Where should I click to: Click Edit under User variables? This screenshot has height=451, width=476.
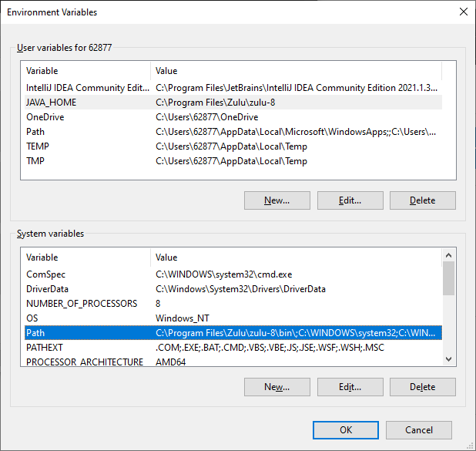click(350, 200)
